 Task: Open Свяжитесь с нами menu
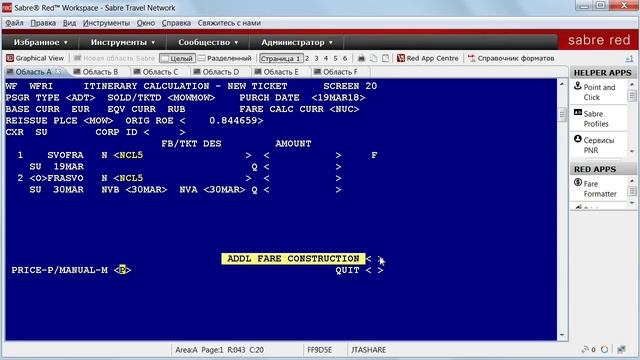(229, 23)
